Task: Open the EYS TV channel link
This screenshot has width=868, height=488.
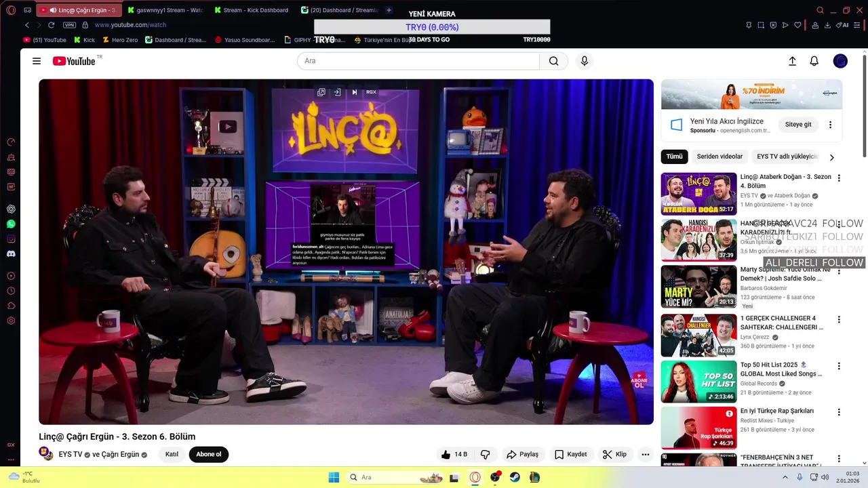Action: coord(71,455)
